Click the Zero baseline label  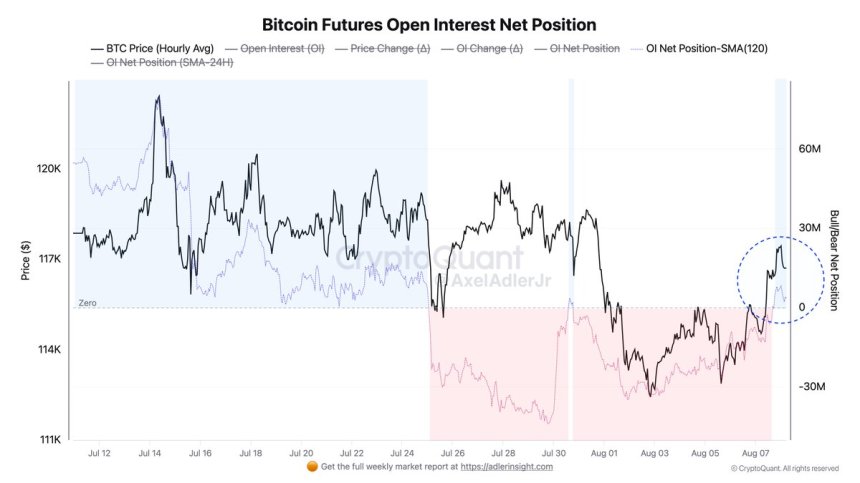88,302
